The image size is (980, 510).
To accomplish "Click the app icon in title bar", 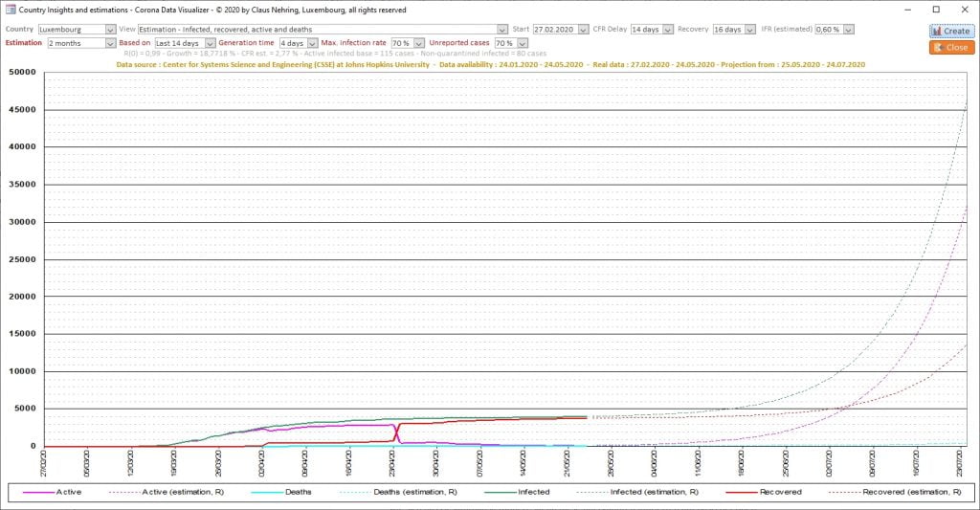I will [11, 10].
